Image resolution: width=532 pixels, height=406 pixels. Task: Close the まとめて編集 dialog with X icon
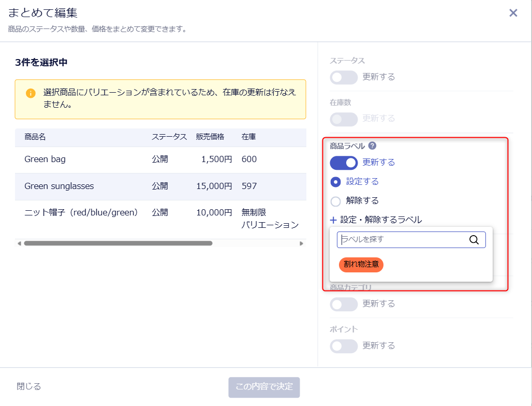513,13
